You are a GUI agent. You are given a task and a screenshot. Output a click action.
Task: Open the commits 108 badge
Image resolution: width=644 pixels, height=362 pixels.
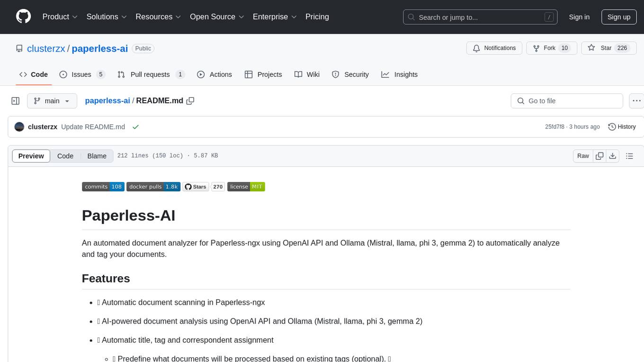click(103, 187)
